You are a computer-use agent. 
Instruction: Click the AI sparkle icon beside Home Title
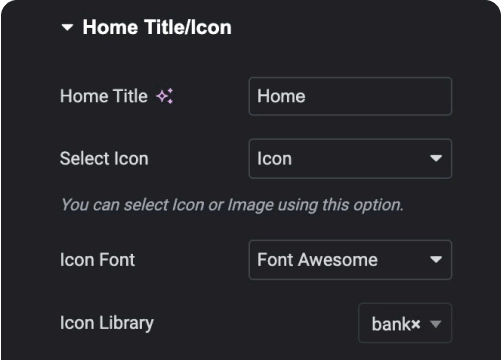pyautogui.click(x=165, y=96)
